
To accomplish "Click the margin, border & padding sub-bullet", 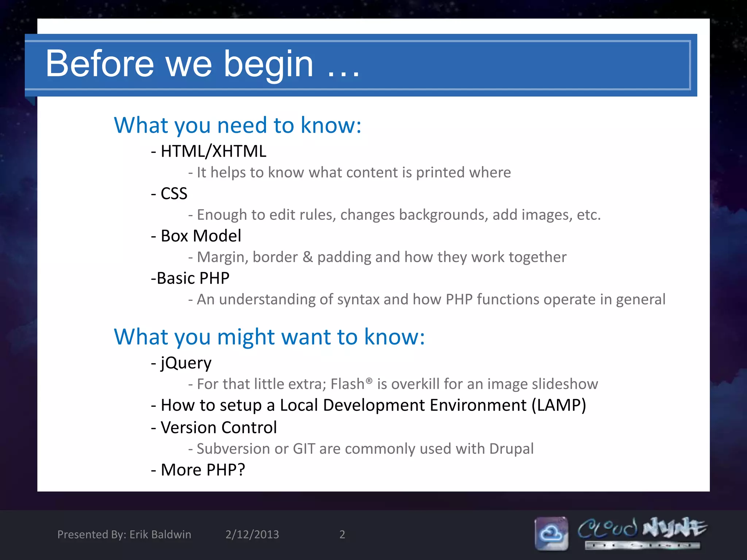I will click(x=378, y=257).
